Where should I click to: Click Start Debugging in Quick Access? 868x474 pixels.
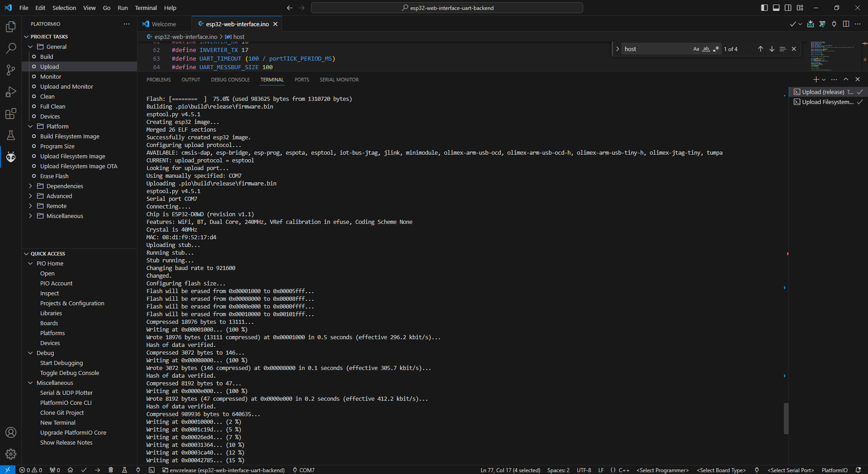coord(61,363)
